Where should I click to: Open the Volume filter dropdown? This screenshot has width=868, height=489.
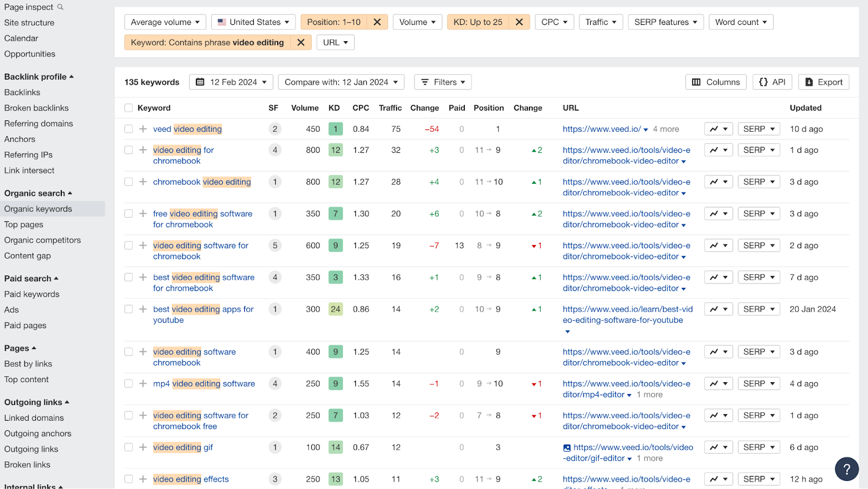pyautogui.click(x=417, y=22)
